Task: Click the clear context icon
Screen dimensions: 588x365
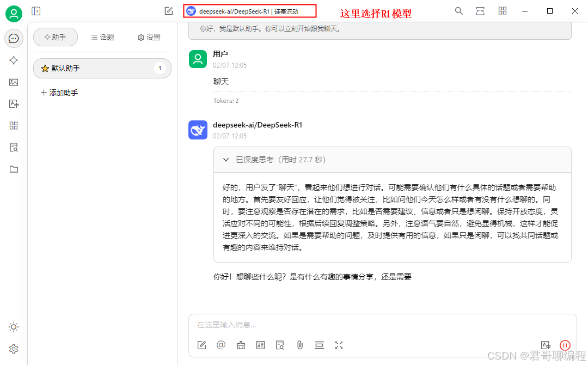Action: pyautogui.click(x=319, y=345)
